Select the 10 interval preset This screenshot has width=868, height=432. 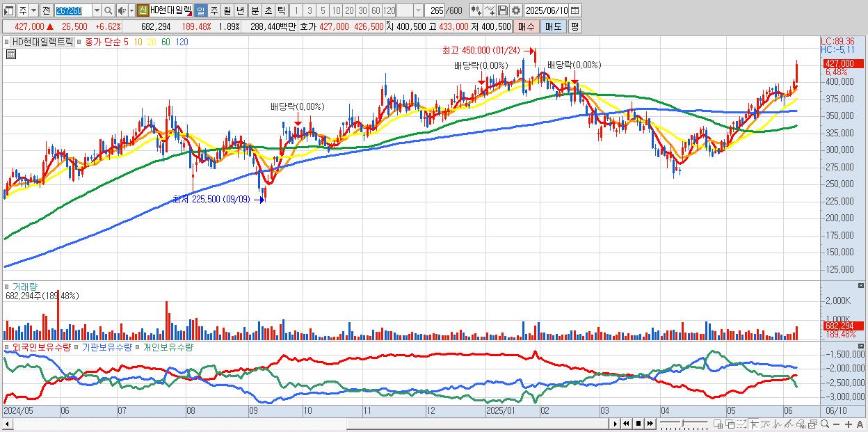336,10
